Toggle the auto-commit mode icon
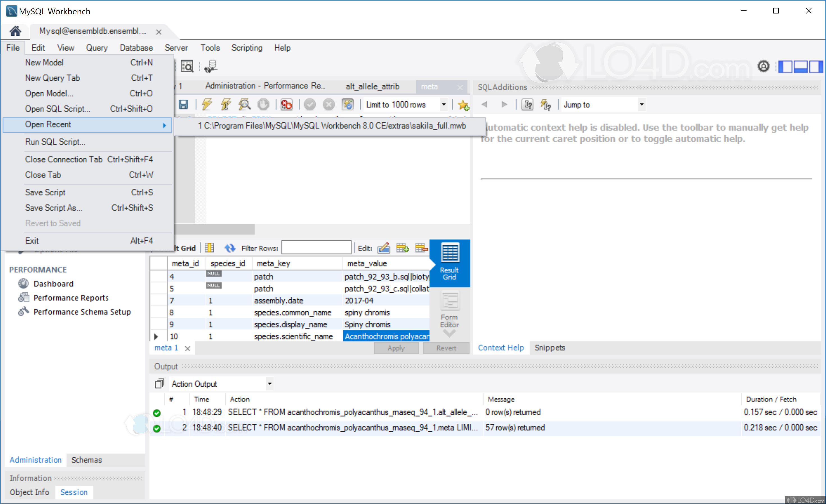The image size is (826, 504). 348,105
